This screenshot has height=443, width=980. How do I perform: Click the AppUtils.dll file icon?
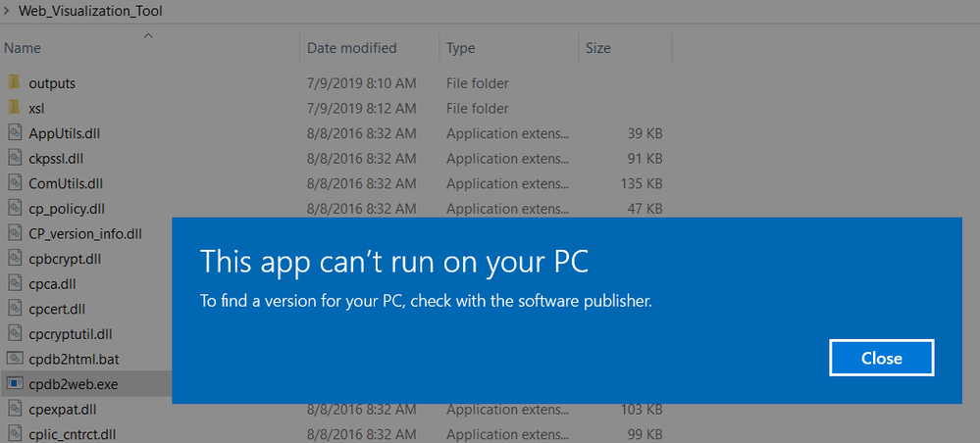coord(14,133)
